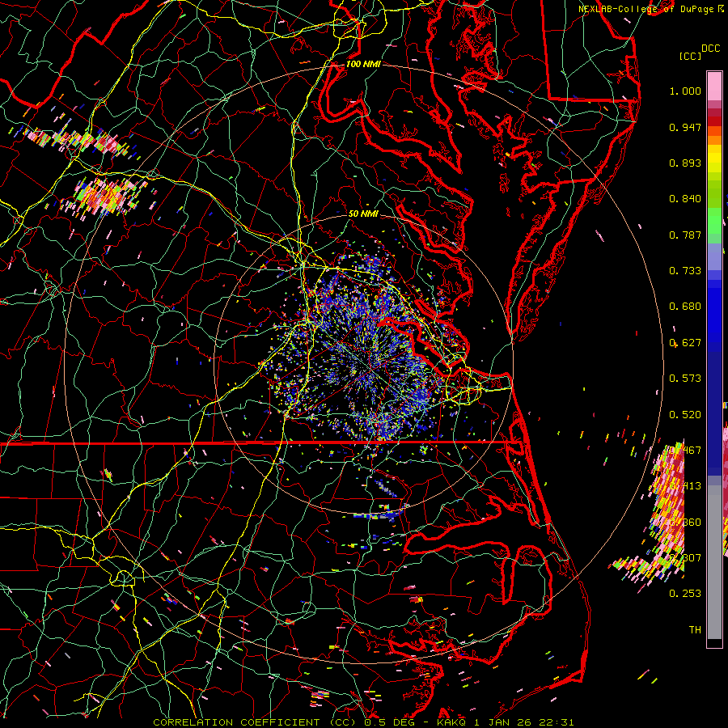This screenshot has height=728, width=728.
Task: Click the 0.787 scale value
Action: pyautogui.click(x=685, y=235)
